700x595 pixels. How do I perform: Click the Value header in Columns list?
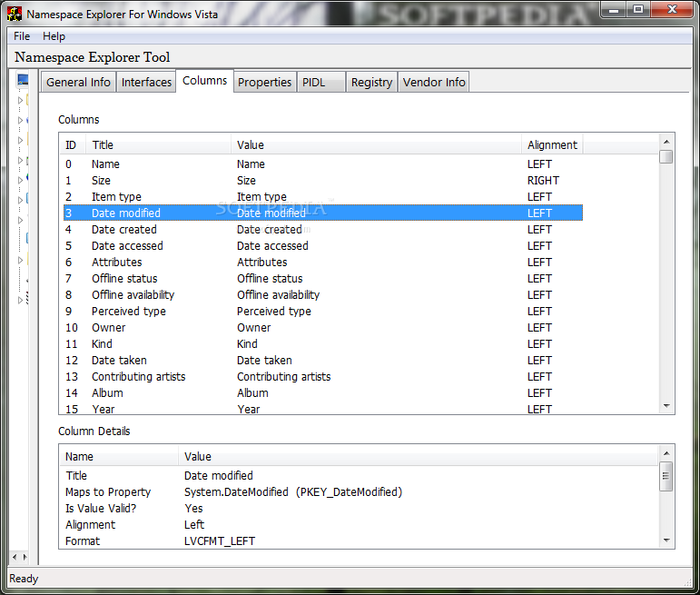377,144
